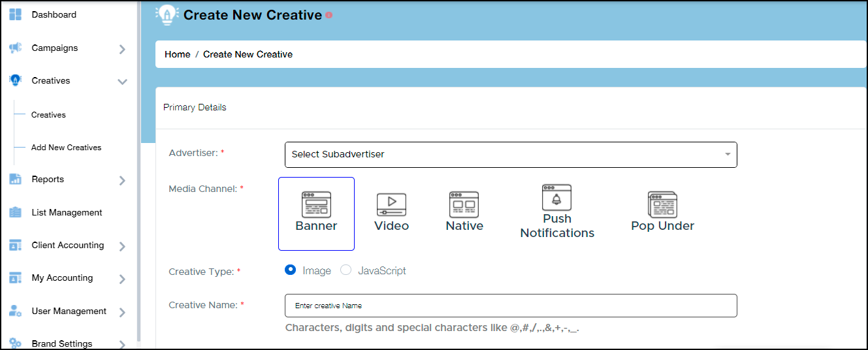This screenshot has width=868, height=350.
Task: Collapse the Creatives menu section
Action: tap(122, 82)
